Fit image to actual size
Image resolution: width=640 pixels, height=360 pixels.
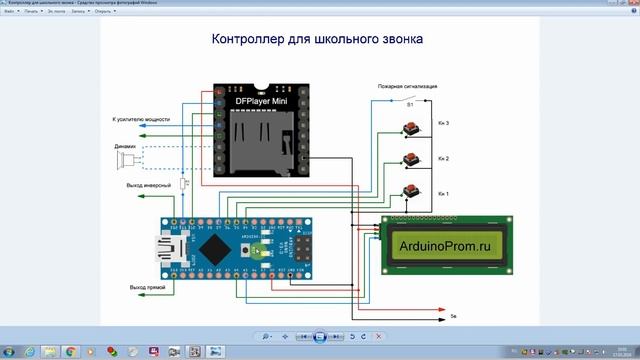click(x=285, y=337)
